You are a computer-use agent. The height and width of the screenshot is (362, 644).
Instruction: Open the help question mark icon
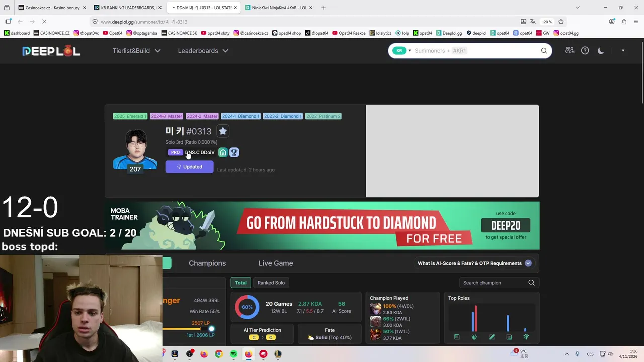[x=585, y=51]
